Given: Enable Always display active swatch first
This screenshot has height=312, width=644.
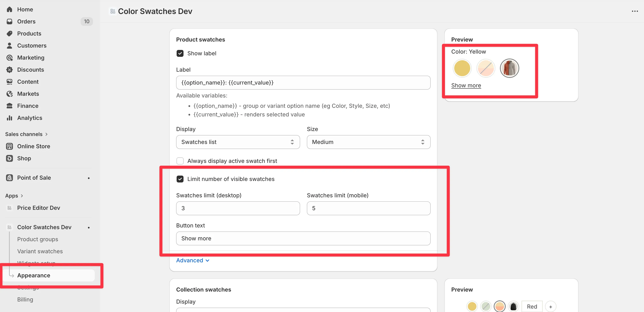Looking at the screenshot, I should (x=180, y=161).
